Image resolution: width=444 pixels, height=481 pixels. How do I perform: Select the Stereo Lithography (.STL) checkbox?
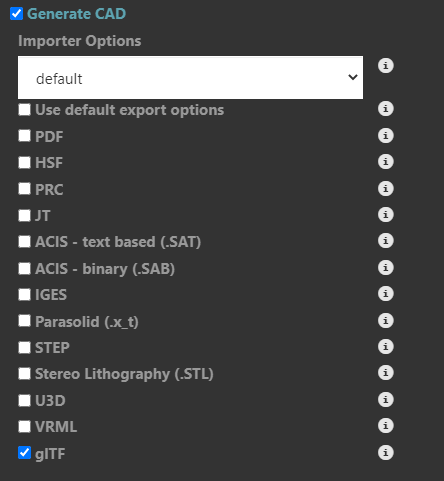click(24, 374)
